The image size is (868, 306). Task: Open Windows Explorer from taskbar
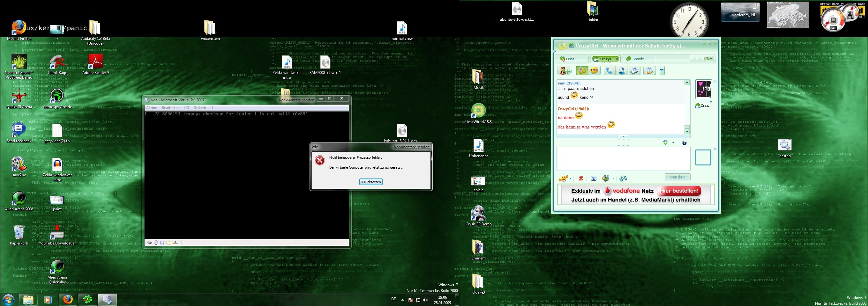pyautogui.click(x=28, y=300)
